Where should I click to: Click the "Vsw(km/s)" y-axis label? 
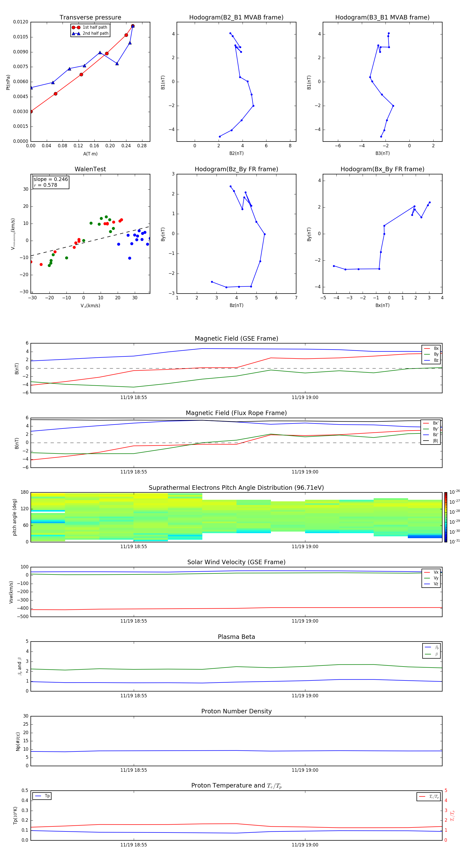(11, 592)
